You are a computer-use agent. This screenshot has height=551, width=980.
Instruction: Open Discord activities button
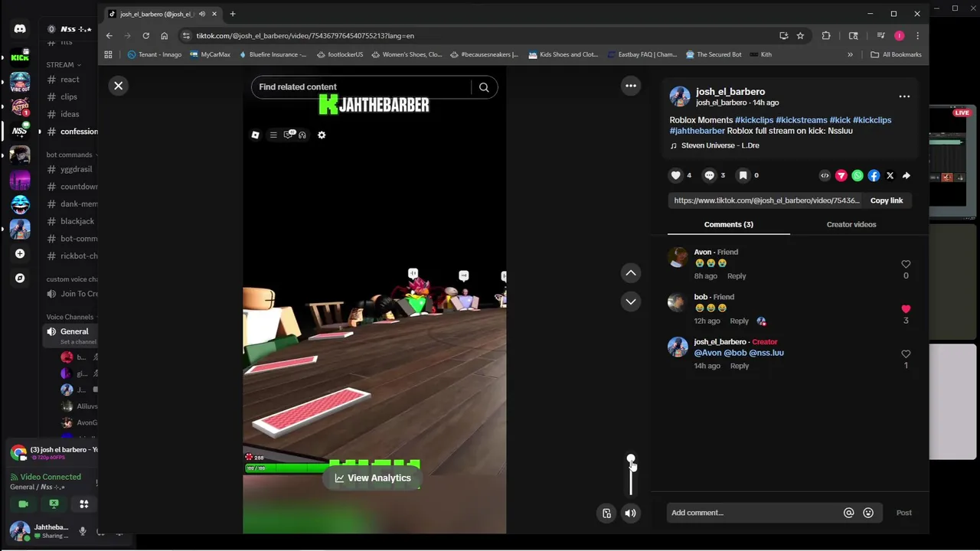(84, 504)
